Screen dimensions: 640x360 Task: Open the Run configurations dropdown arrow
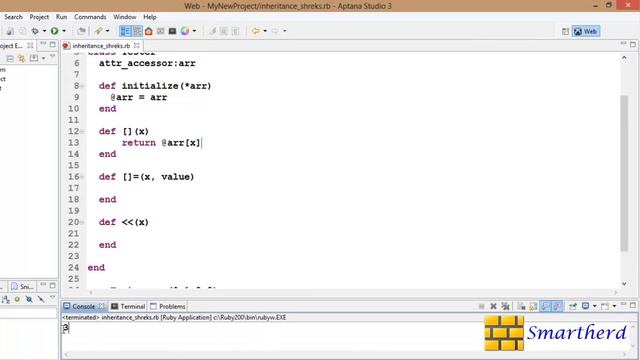(x=64, y=31)
